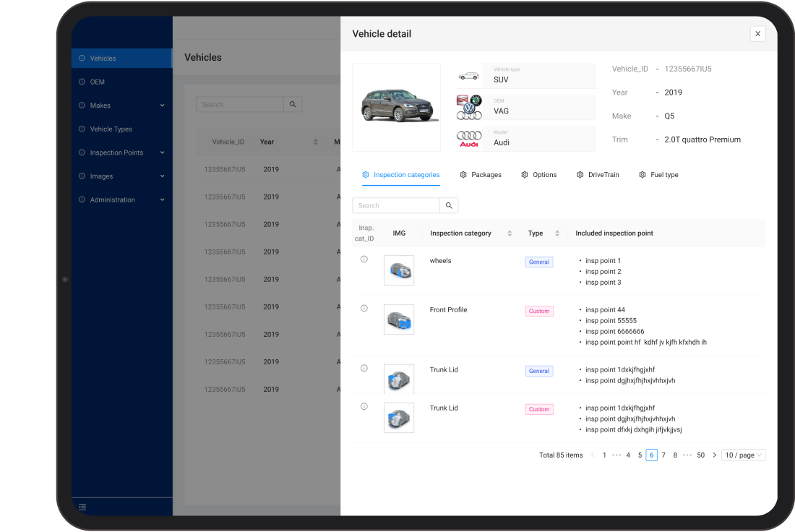Click the info icon beside Front Profile row
795x532 pixels.
pyautogui.click(x=364, y=309)
